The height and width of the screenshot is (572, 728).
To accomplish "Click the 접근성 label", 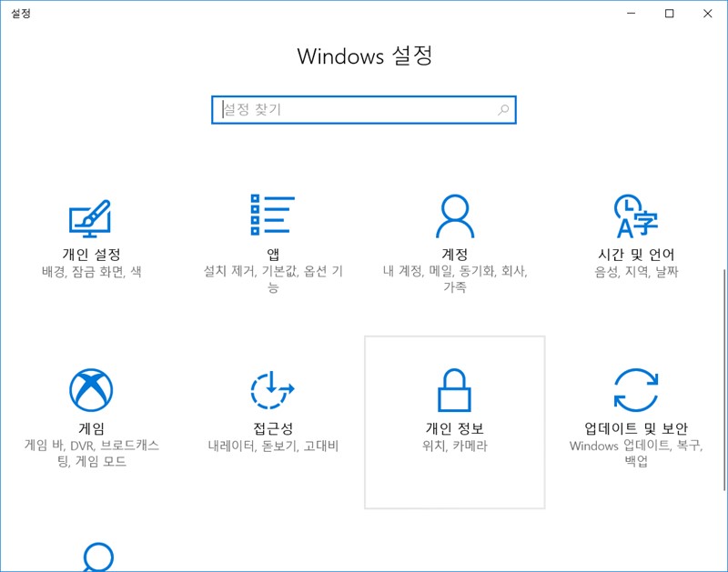I will point(273,428).
